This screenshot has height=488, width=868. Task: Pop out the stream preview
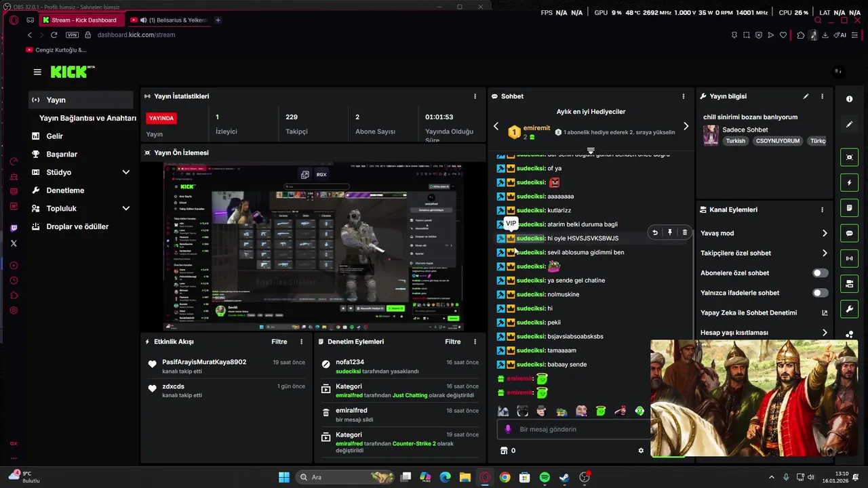pyautogui.click(x=305, y=174)
